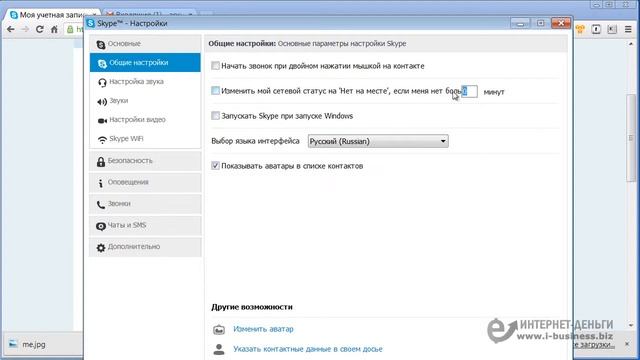The height and width of the screenshot is (360, 640).
Task: Toggle the 'Нет на месте' status change checkbox
Action: pos(215,91)
